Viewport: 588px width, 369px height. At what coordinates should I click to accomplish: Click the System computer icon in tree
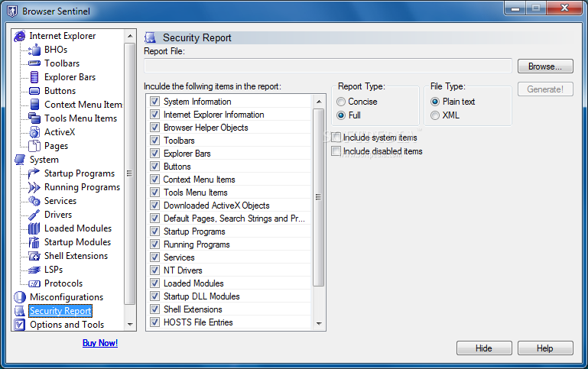pos(20,160)
